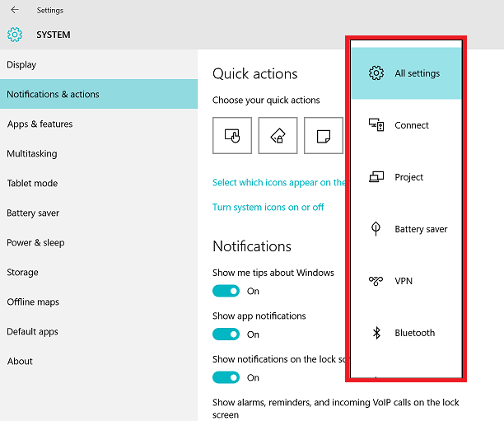Turn off Show app notifications switch

pos(226,334)
